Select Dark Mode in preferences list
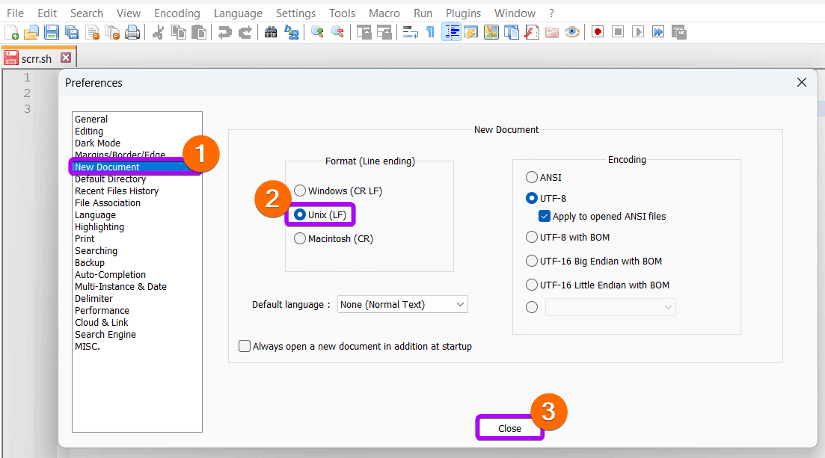The width and height of the screenshot is (825, 458). 97,143
